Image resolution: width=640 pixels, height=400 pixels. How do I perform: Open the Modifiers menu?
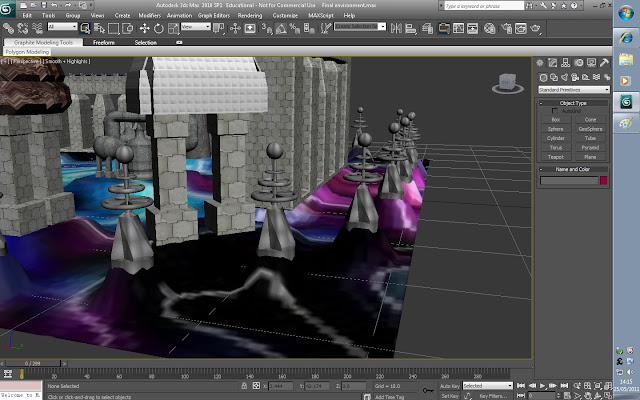149,16
